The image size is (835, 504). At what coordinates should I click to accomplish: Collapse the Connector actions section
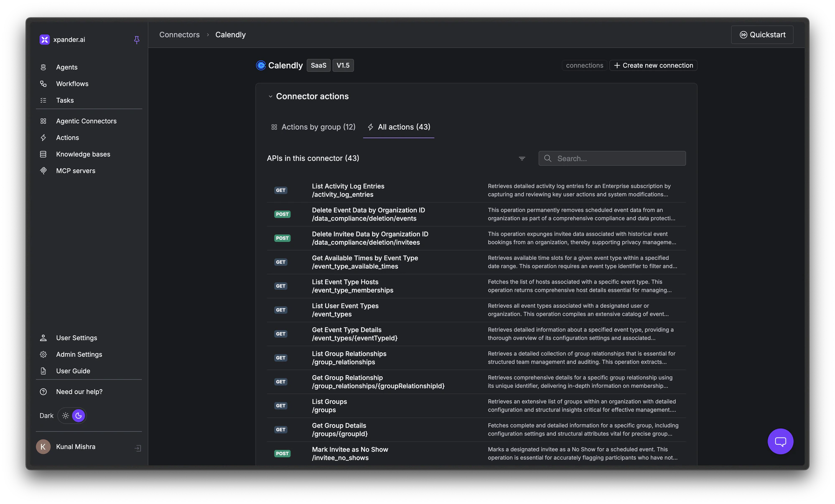pos(270,96)
